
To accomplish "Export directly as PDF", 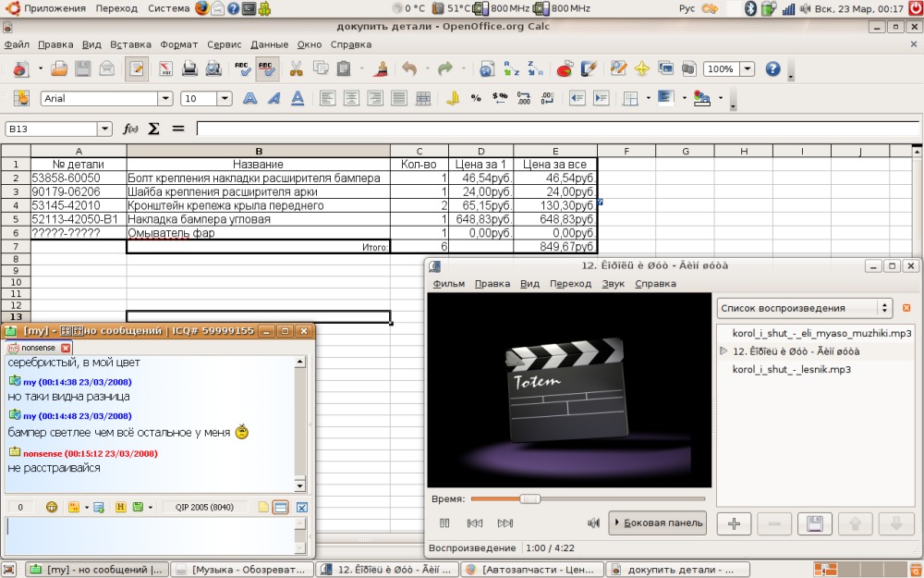I will (x=165, y=69).
